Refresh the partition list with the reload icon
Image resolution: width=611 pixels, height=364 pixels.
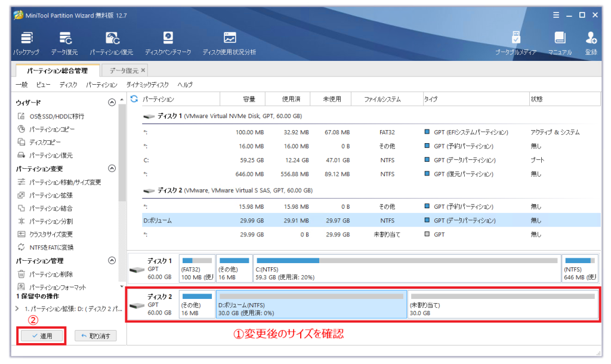134,99
